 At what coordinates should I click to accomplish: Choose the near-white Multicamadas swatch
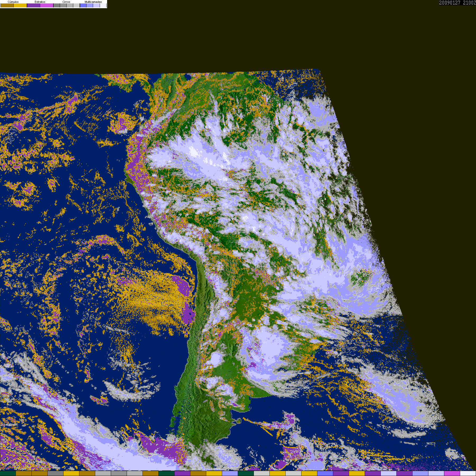click(103, 5)
